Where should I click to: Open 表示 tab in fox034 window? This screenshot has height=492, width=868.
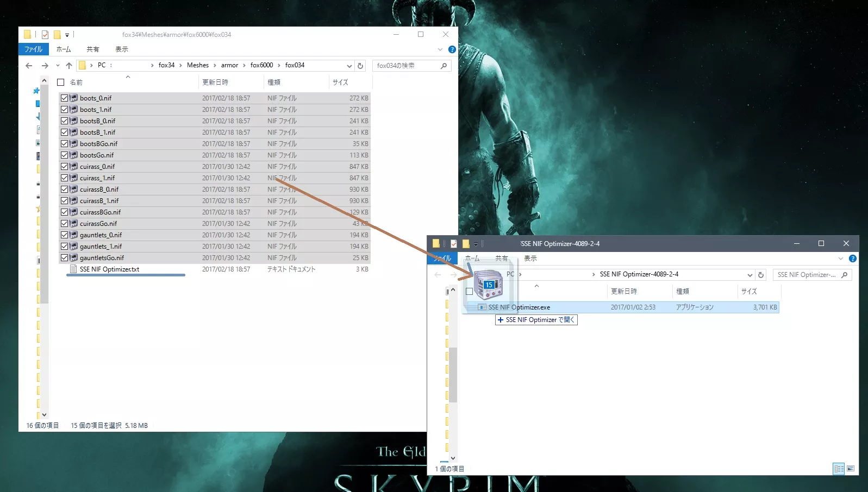tap(122, 49)
